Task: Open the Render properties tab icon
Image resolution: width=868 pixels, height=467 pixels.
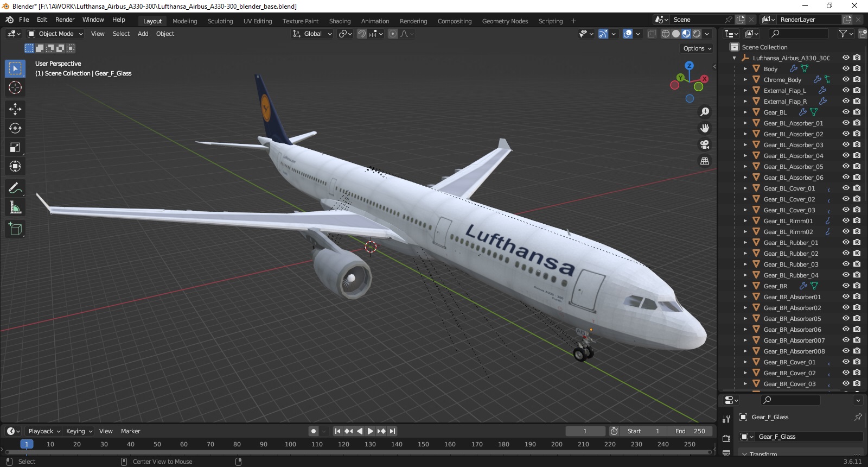Action: tap(726, 438)
